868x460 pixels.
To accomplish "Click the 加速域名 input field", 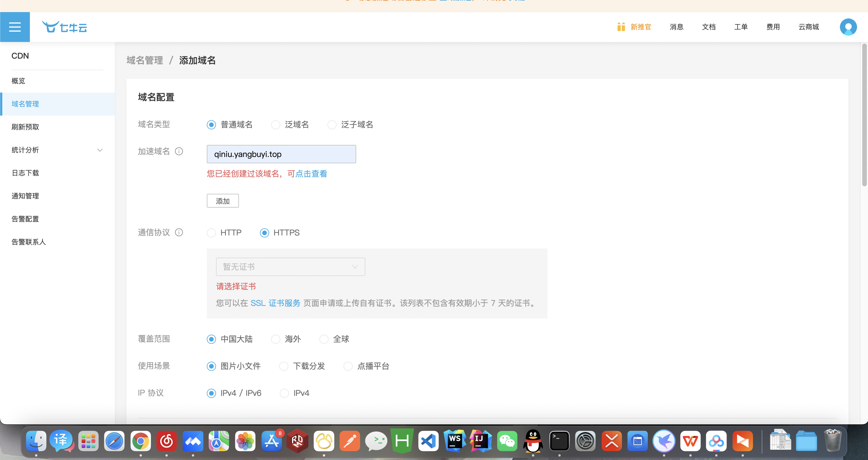I will point(281,154).
